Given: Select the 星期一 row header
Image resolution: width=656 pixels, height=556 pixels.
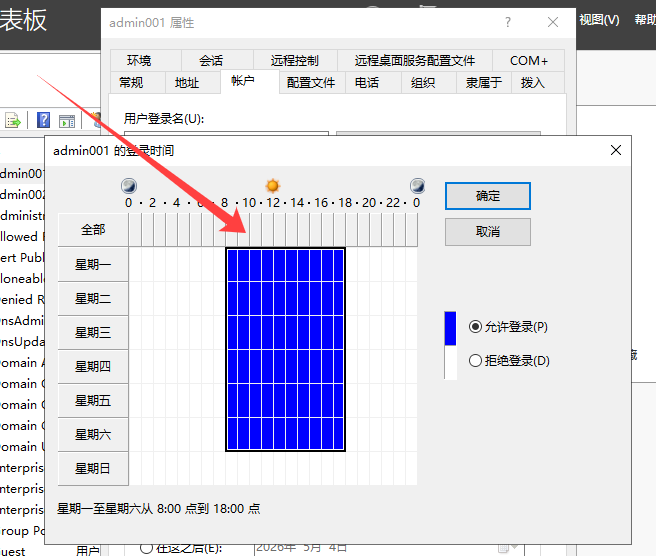Looking at the screenshot, I should (93, 265).
